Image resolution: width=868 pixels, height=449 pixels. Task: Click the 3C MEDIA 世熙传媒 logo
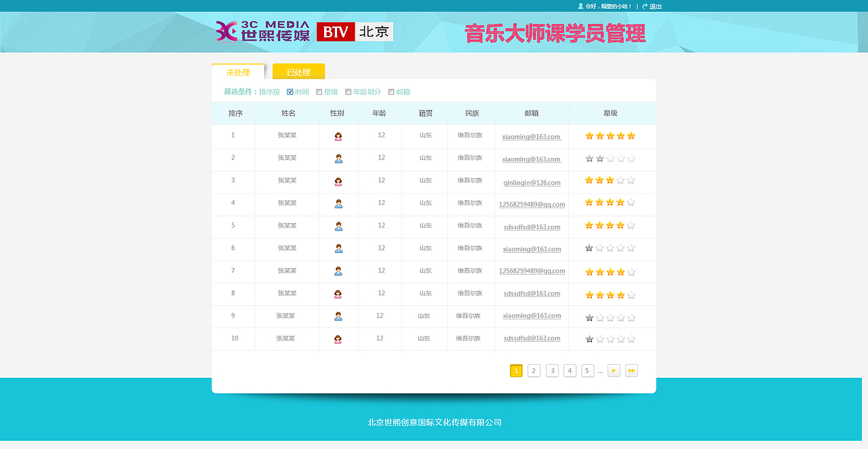[x=261, y=31]
